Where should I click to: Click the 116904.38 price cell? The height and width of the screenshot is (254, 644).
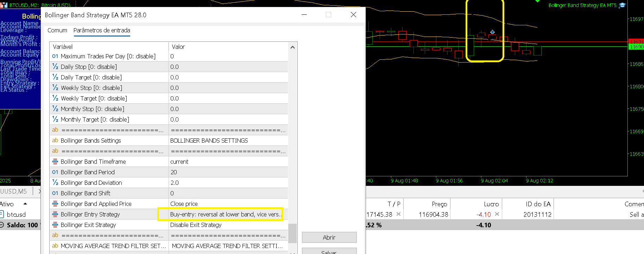click(x=434, y=214)
